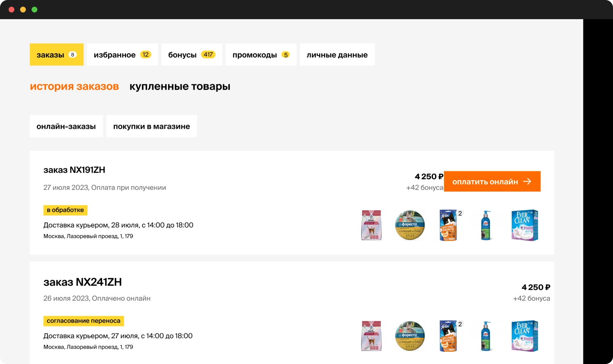Go to the промокоды tab
The height and width of the screenshot is (364, 613).
click(261, 55)
